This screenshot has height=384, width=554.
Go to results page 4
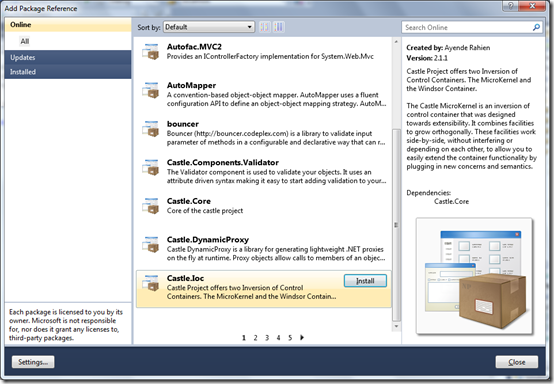click(278, 338)
